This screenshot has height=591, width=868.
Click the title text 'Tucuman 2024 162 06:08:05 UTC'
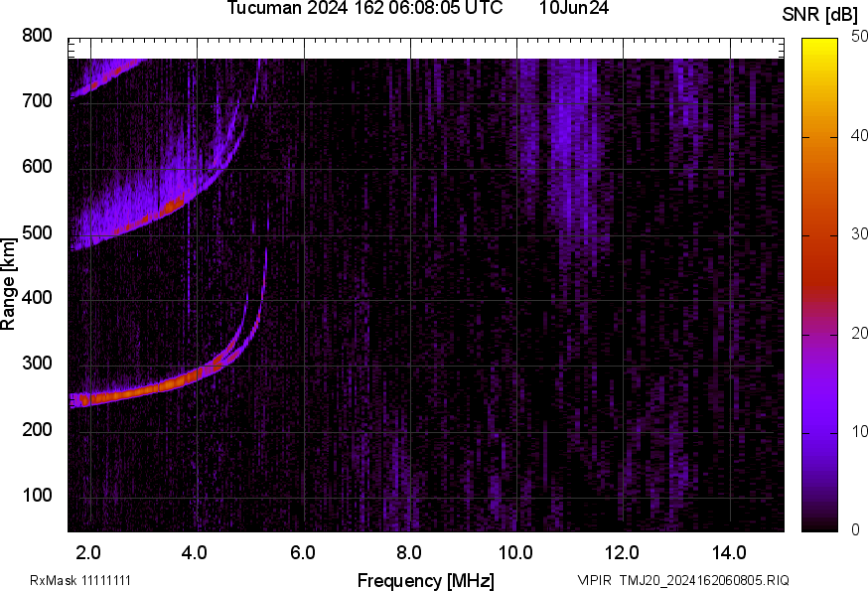364,8
